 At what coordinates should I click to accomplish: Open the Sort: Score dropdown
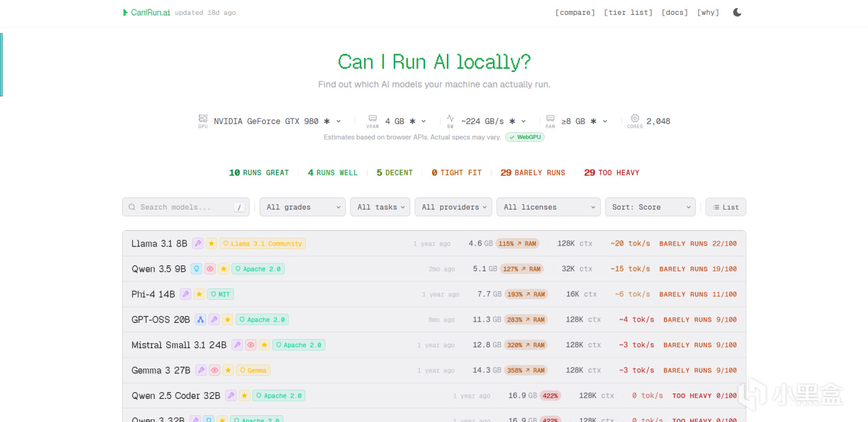[650, 207]
